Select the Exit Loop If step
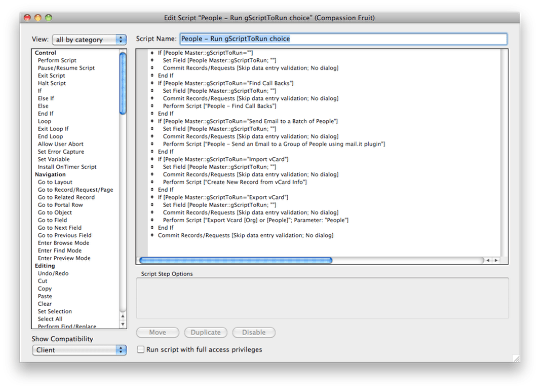Screen dimensions: 540x390 (53, 129)
